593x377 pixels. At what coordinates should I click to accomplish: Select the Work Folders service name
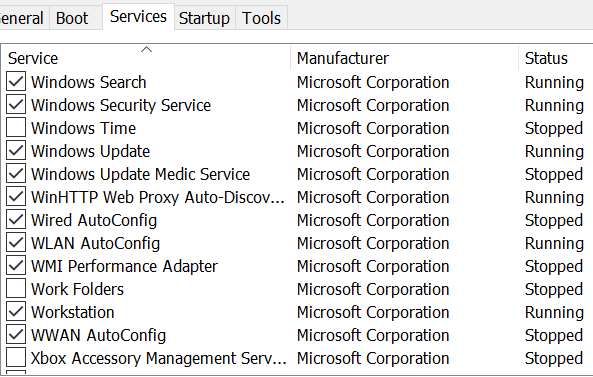(x=78, y=290)
